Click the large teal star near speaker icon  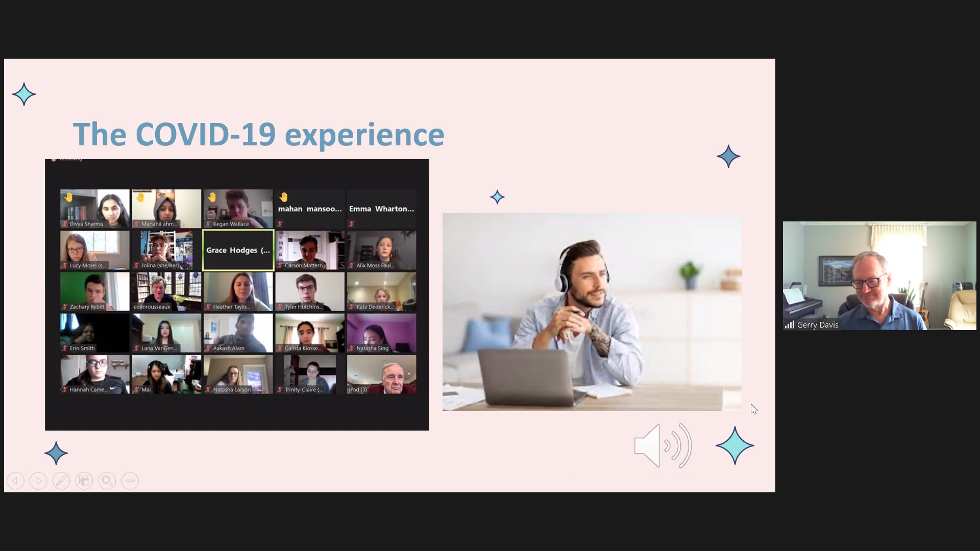[x=735, y=445]
